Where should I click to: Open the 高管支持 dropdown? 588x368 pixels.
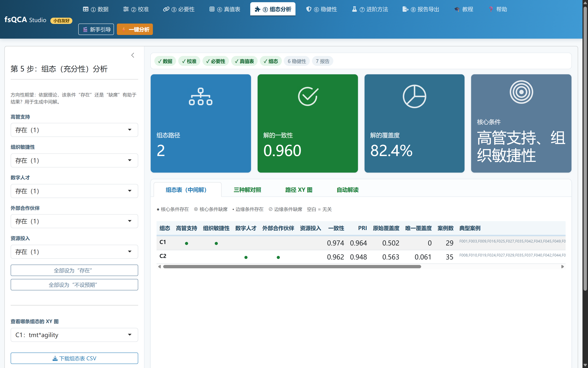(74, 130)
